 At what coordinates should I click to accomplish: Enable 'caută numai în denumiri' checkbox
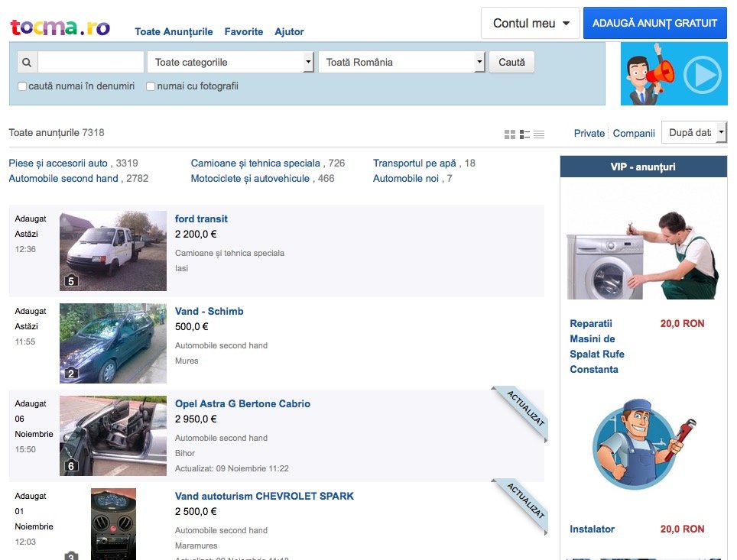pyautogui.click(x=22, y=86)
